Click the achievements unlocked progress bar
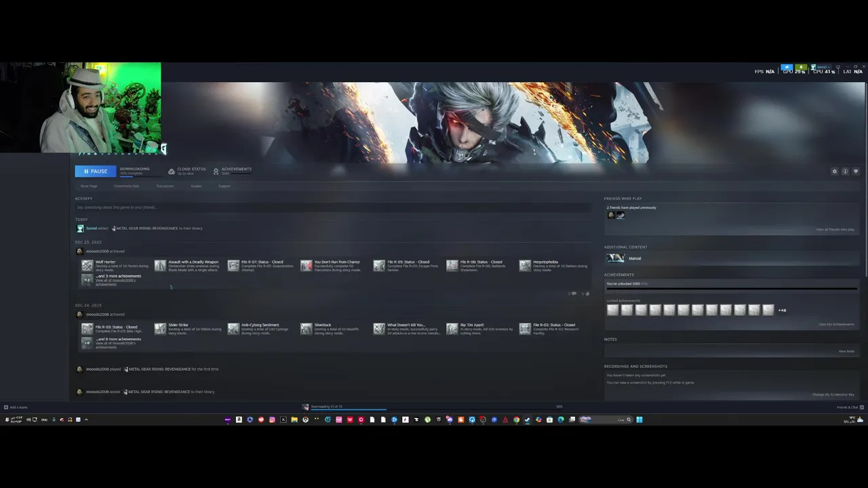The height and width of the screenshot is (488, 868). pos(731,289)
